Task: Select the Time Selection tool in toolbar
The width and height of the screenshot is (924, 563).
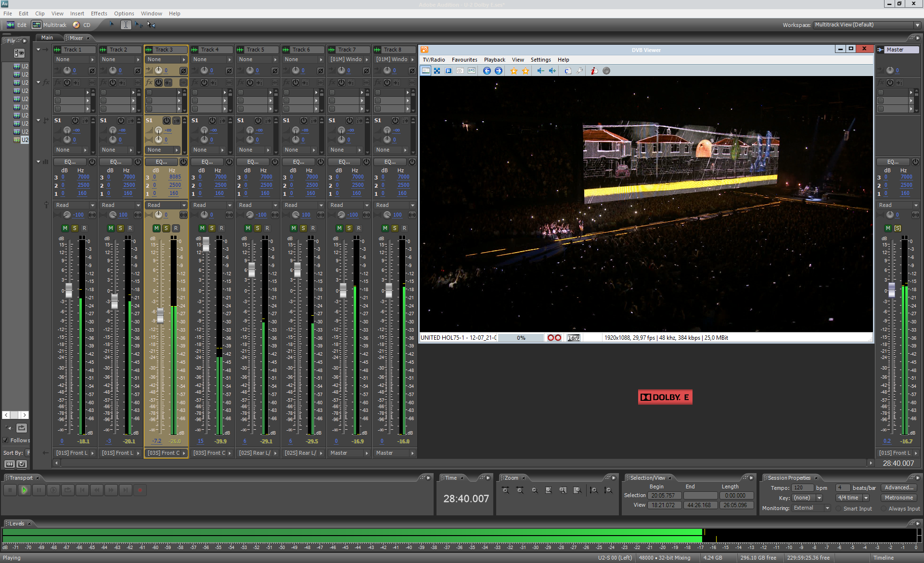Action: [x=126, y=25]
